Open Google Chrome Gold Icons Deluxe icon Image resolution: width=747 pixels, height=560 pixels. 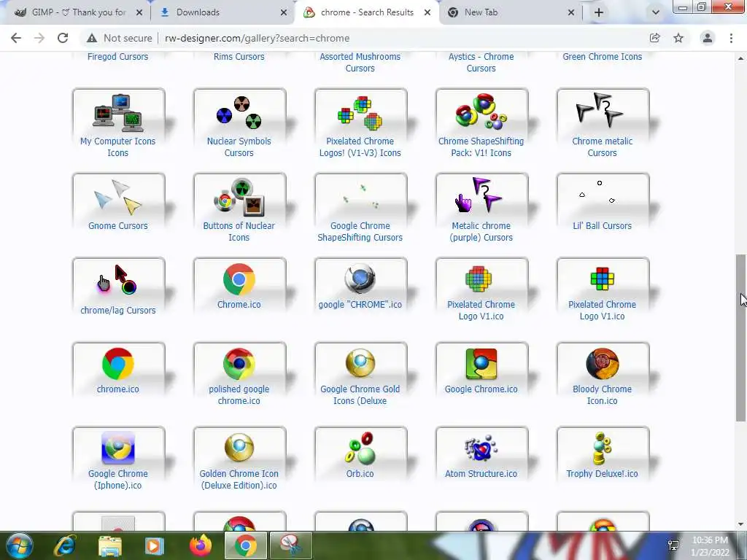[x=360, y=363]
